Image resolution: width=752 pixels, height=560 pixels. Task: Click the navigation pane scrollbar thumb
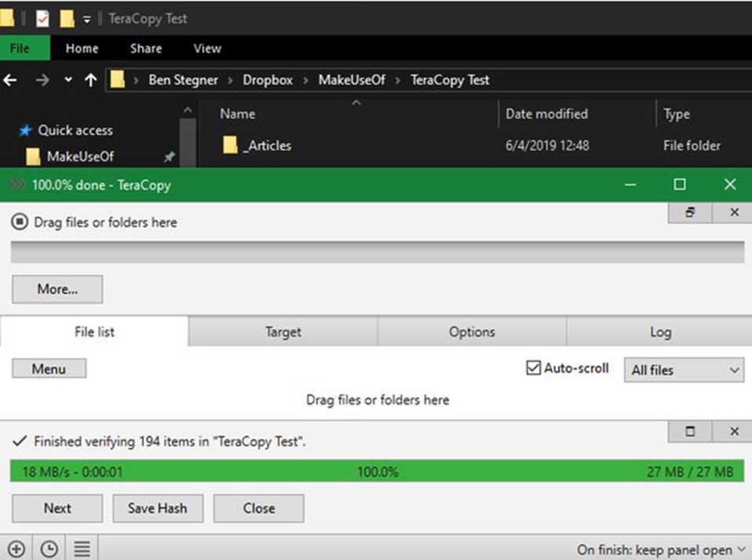[187, 143]
